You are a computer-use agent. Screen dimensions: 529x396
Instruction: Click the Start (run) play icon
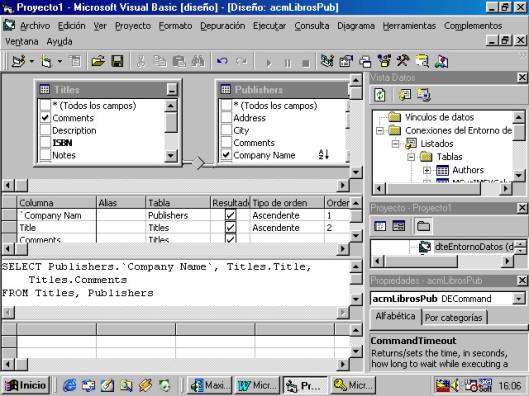tap(269, 63)
